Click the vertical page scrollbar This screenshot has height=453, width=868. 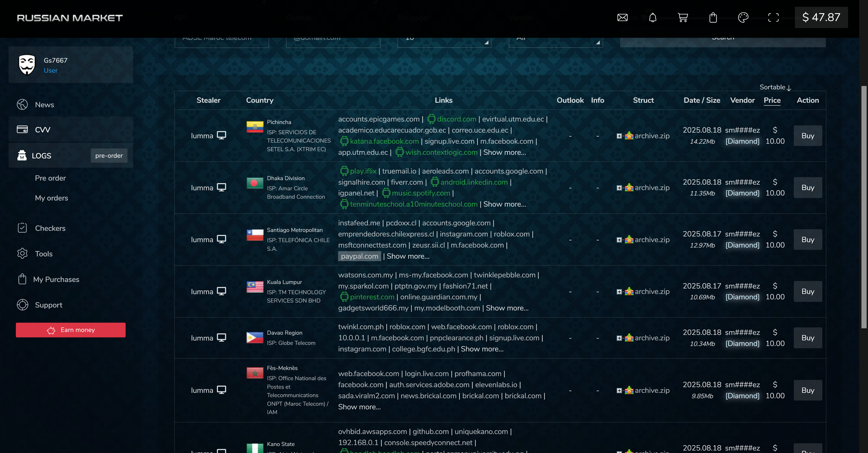864,207
